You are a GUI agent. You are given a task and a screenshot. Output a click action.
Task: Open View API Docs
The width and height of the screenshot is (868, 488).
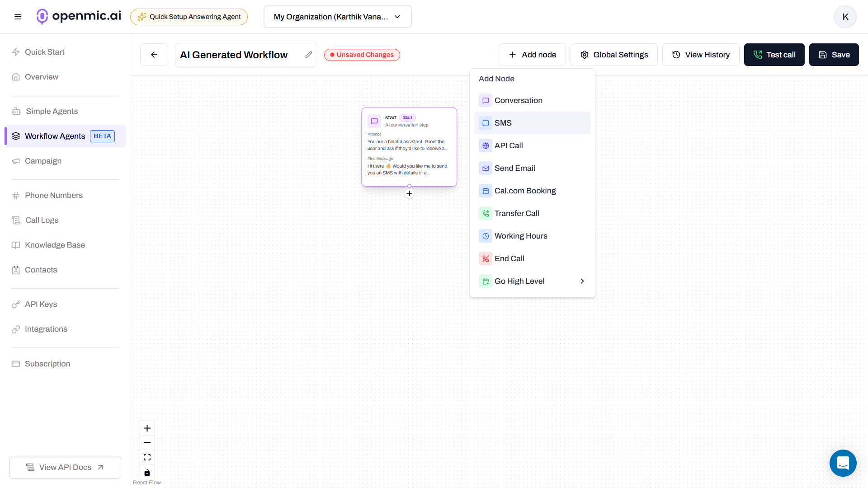pyautogui.click(x=65, y=467)
